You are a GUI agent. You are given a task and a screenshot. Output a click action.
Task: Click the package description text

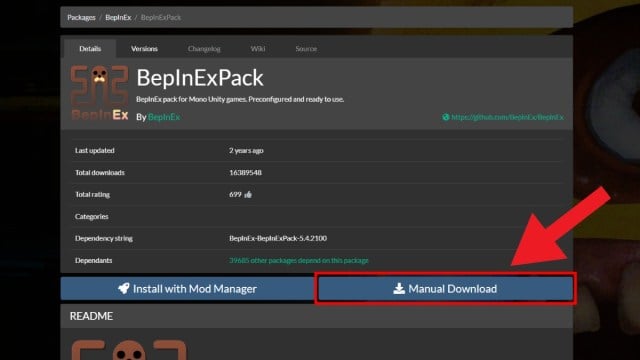(240, 99)
